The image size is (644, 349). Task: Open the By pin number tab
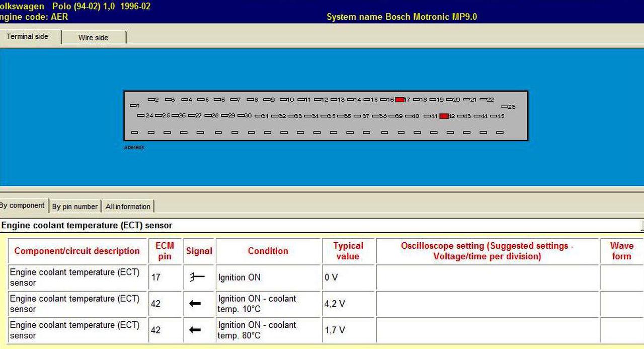[x=75, y=206]
